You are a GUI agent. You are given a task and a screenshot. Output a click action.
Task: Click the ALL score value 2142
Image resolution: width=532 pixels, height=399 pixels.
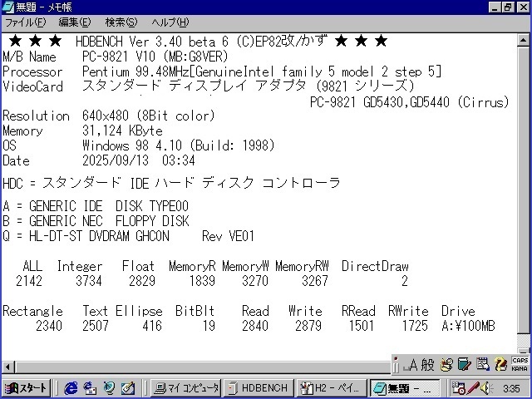pos(29,281)
